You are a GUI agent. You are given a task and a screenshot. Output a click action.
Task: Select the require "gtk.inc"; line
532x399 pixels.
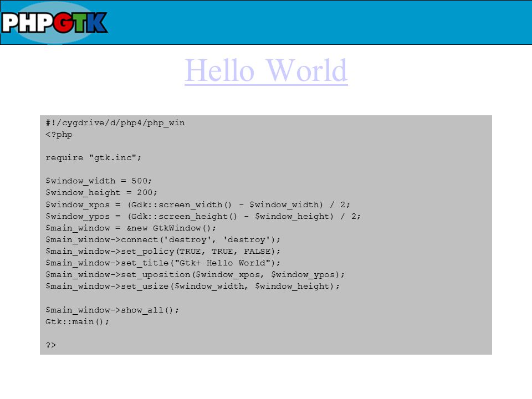[x=93, y=158]
